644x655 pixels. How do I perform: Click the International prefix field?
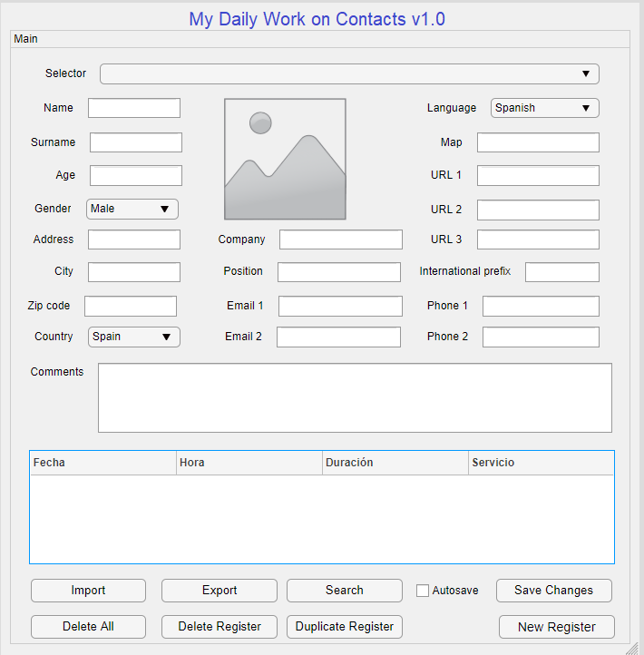561,272
